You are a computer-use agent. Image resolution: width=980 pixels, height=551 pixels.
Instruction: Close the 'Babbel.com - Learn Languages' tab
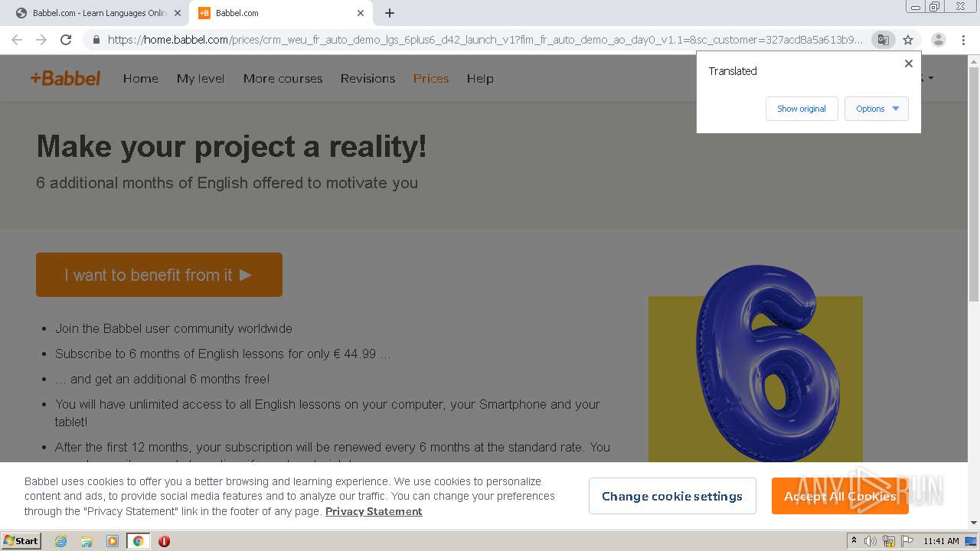178,13
